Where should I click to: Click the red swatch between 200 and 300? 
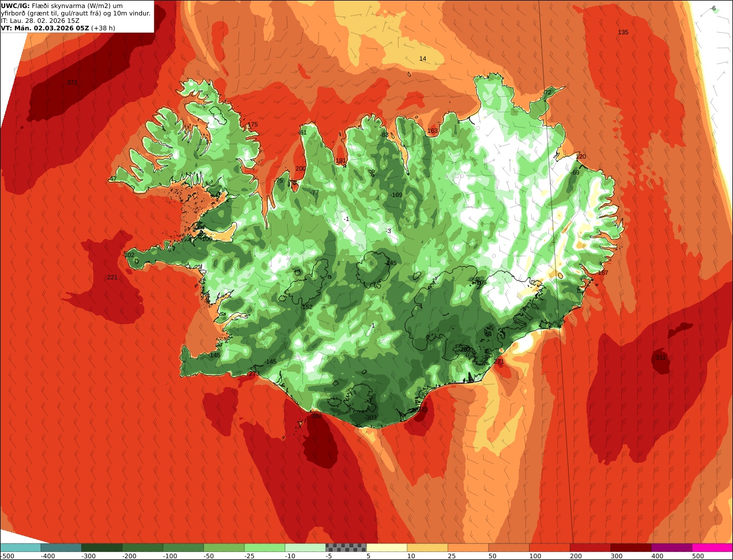pyautogui.click(x=590, y=547)
